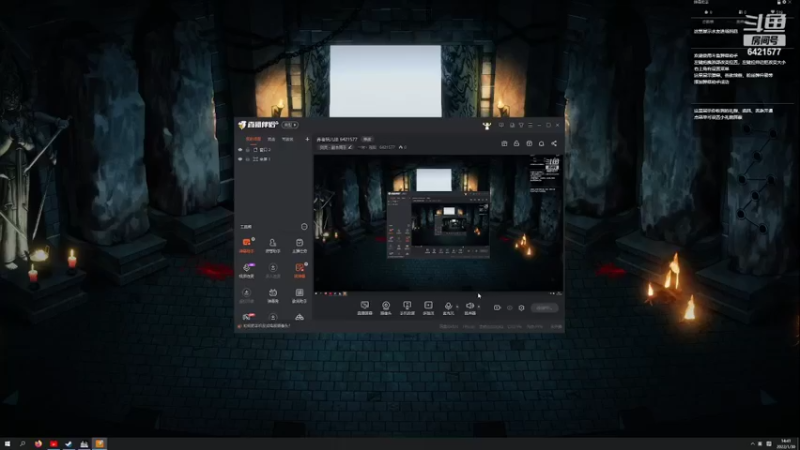Toggle the lock on the window source row
This screenshot has height=450, width=800.
pos(248,150)
